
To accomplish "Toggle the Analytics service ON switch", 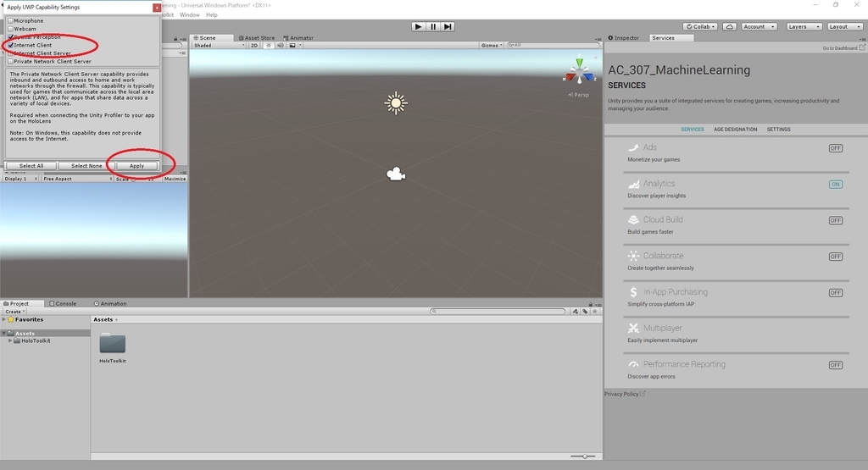I will [835, 185].
